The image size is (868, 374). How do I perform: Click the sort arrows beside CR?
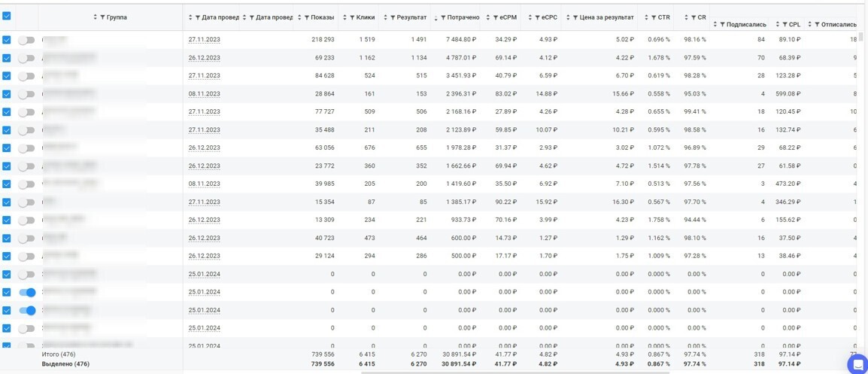coord(685,17)
